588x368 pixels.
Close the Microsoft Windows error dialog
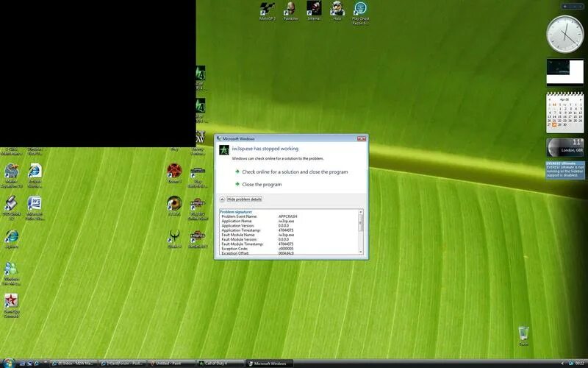(x=362, y=139)
